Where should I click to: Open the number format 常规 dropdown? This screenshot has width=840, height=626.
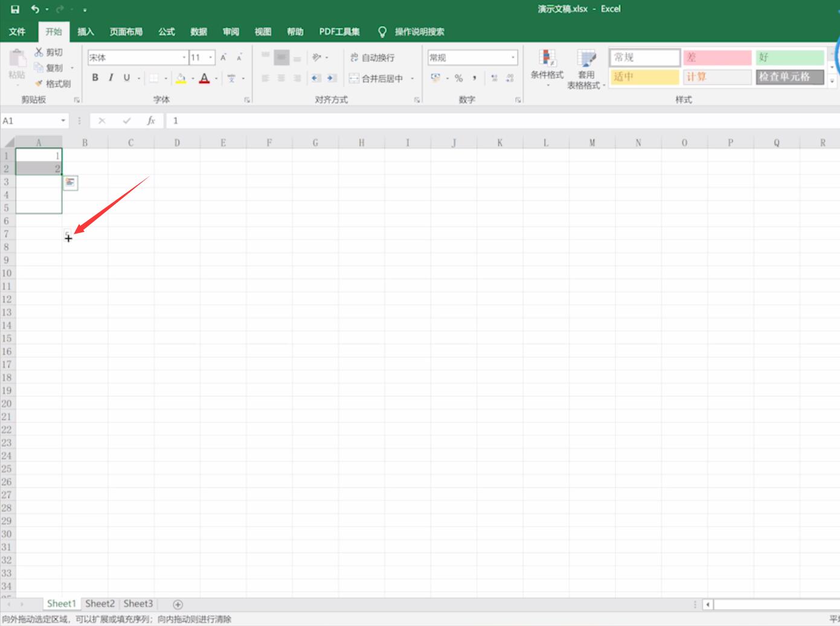pyautogui.click(x=513, y=57)
